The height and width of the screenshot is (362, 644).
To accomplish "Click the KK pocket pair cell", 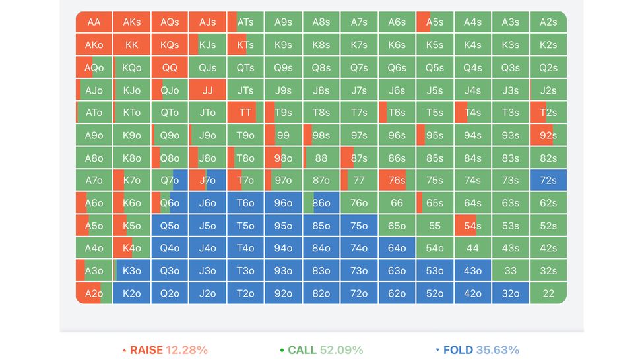I will tap(132, 45).
